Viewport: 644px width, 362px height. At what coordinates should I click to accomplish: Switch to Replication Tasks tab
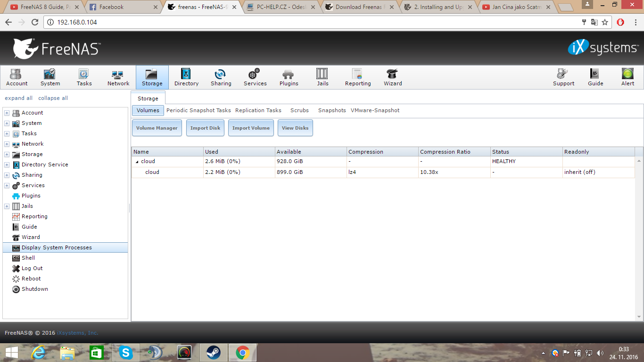pyautogui.click(x=258, y=110)
